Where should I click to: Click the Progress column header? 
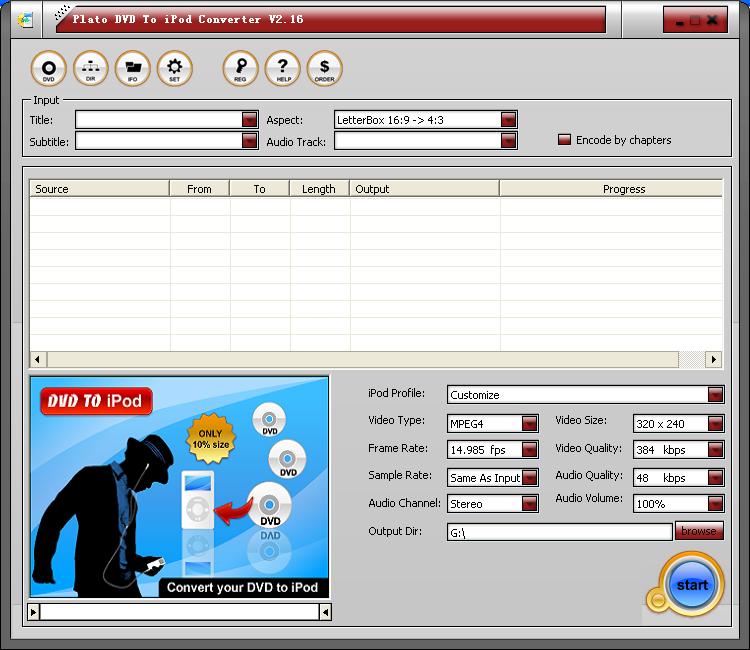(611, 188)
